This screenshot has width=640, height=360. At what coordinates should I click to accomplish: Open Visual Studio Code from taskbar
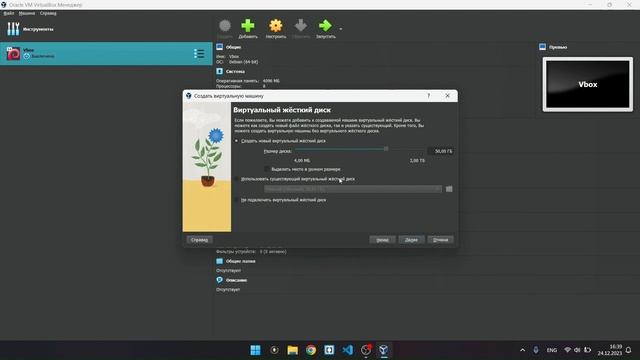pyautogui.click(x=347, y=350)
